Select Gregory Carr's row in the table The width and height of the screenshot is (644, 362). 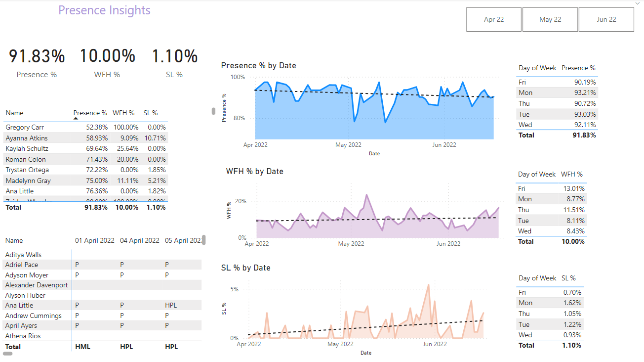(49, 127)
